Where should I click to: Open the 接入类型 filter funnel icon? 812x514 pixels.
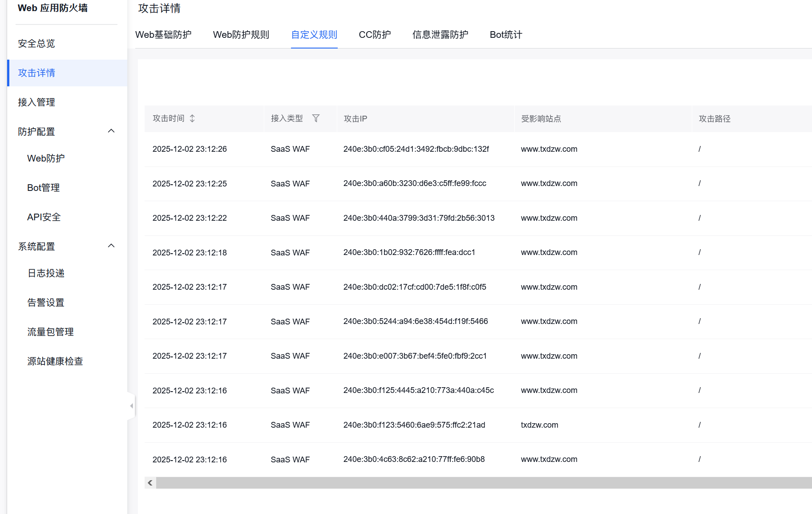tap(316, 118)
